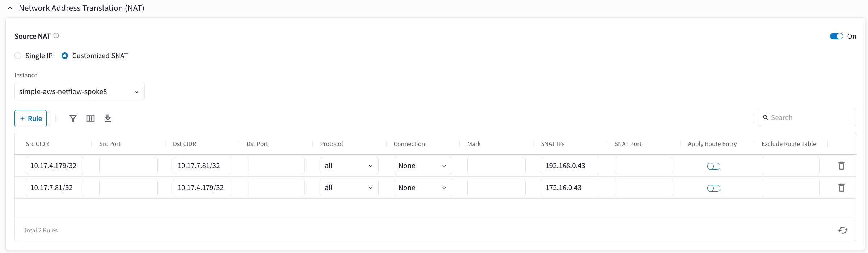Screen dimensions: 868x253
Task: Click the filter icon in rules toolbar
Action: pos(73,119)
